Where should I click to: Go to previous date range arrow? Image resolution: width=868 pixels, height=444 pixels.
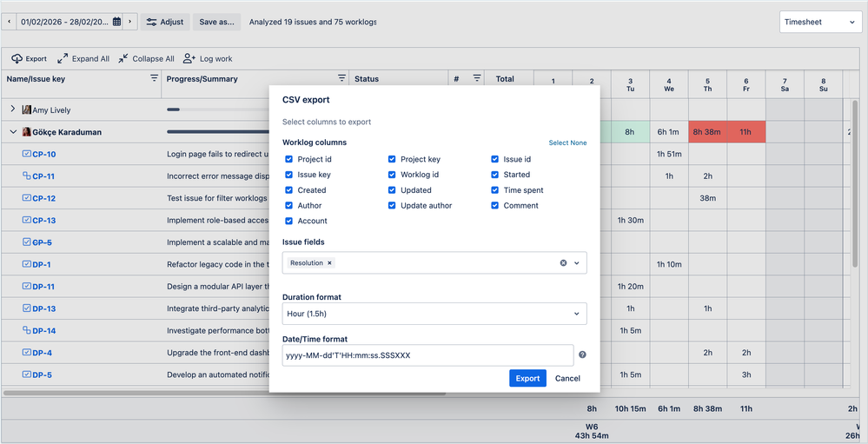(x=9, y=22)
